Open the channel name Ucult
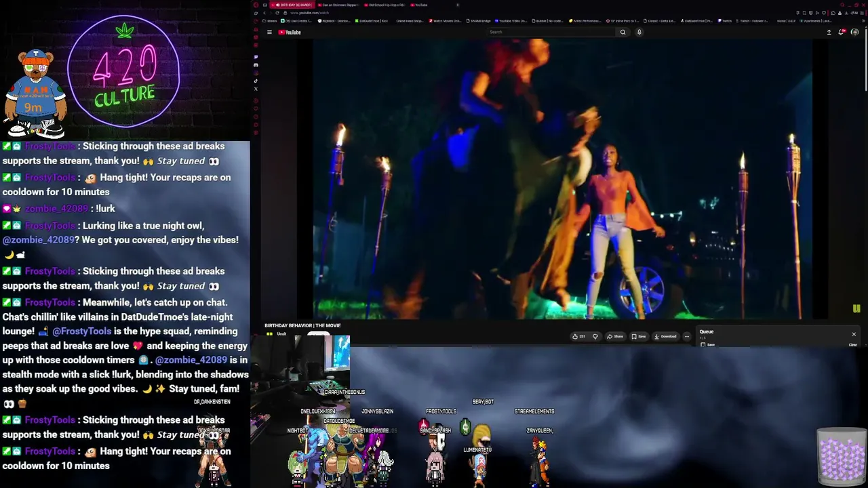 [x=281, y=334]
